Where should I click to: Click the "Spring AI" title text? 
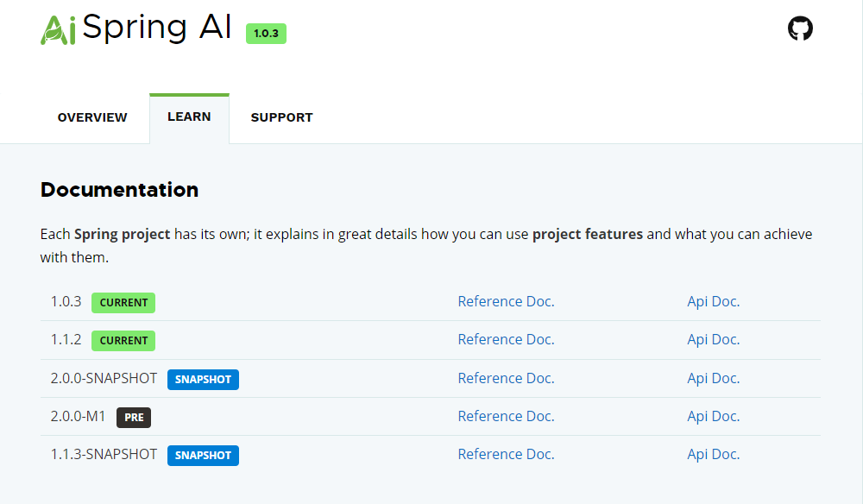157,28
